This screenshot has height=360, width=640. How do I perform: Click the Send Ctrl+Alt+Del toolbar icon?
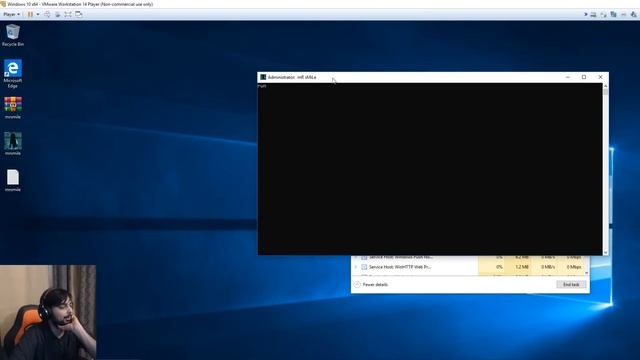click(47, 14)
